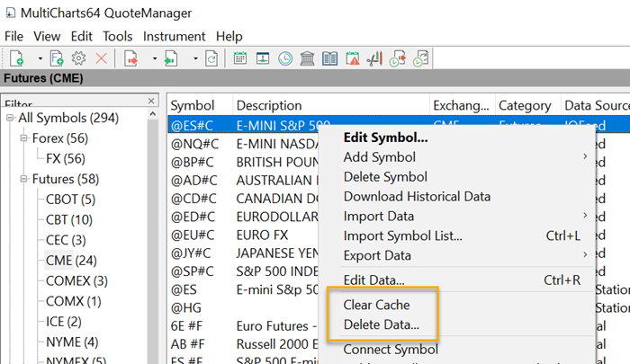Select All Symbols (294) in tree
Viewport: 630px width, 364px height.
tap(68, 118)
